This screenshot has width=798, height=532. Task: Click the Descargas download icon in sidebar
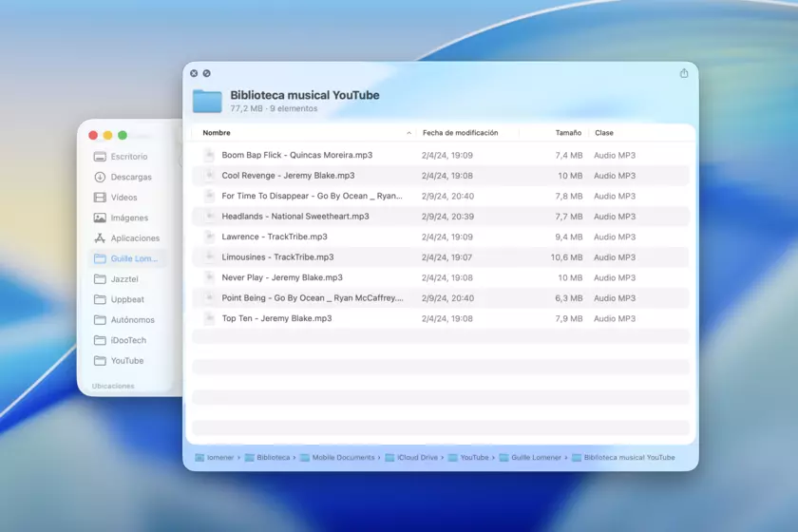(x=100, y=177)
